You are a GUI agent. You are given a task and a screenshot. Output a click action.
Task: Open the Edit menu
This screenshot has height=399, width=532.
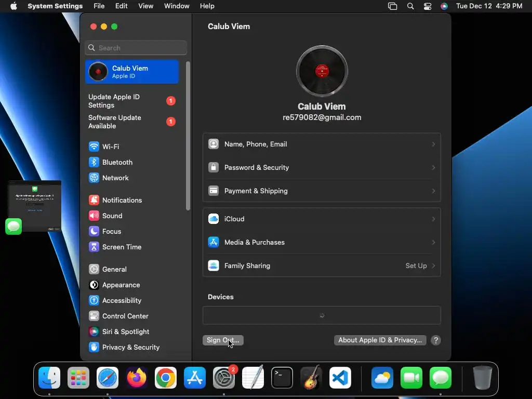pos(121,6)
